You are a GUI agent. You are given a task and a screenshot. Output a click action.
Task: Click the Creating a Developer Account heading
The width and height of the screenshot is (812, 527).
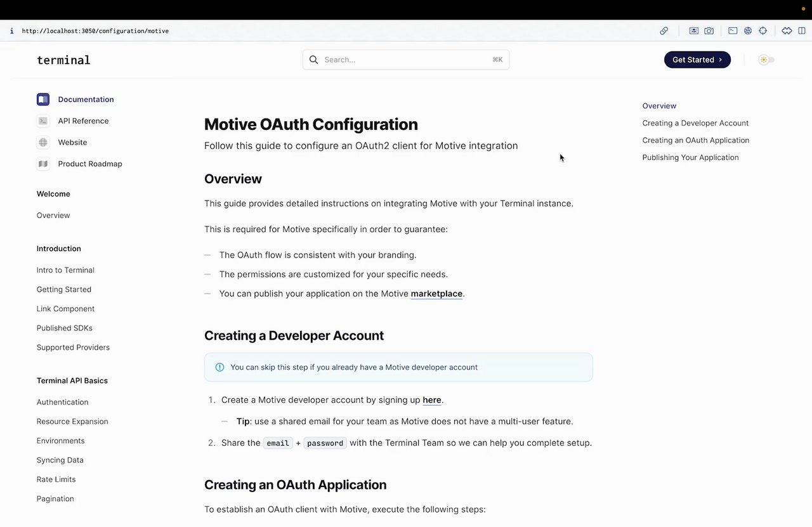[x=294, y=335]
